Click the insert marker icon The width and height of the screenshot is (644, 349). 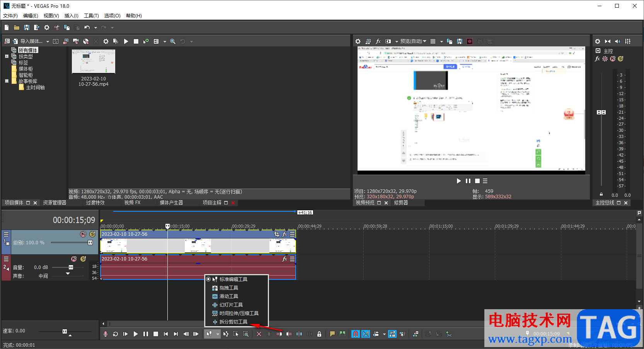[x=332, y=334]
